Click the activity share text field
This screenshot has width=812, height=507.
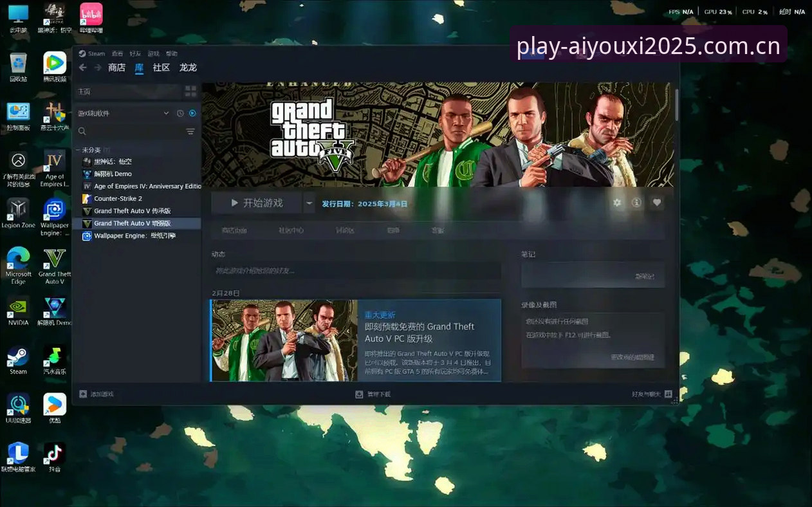coord(356,271)
